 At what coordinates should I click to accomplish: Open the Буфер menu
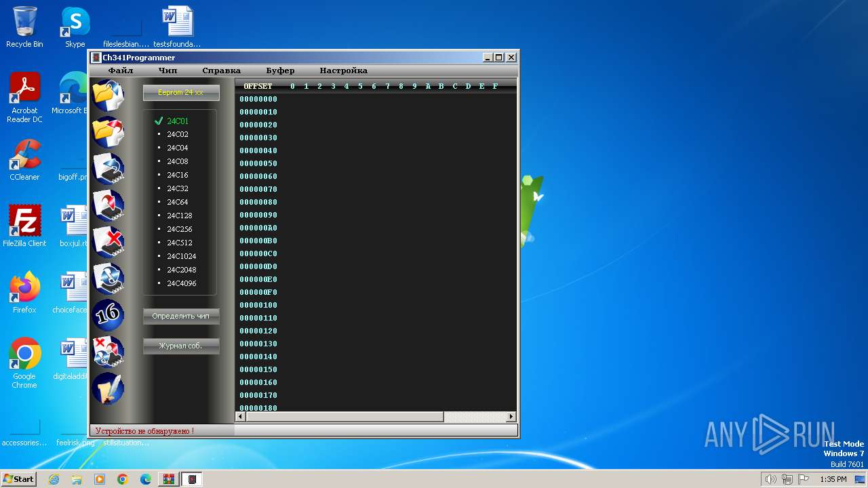pyautogui.click(x=280, y=70)
